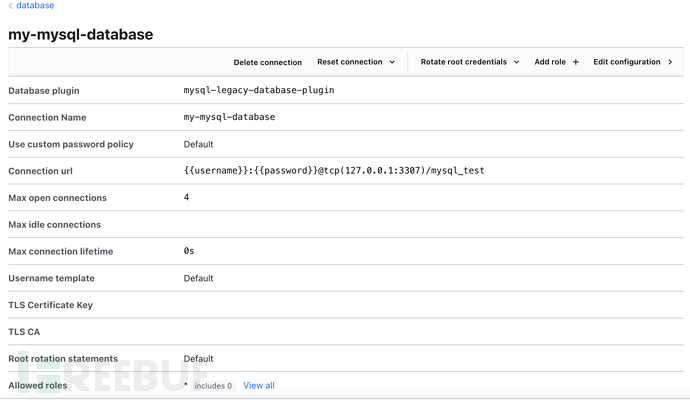Click the 'includes 0' allowed roles text
This screenshot has width=690, height=400.
[x=212, y=385]
